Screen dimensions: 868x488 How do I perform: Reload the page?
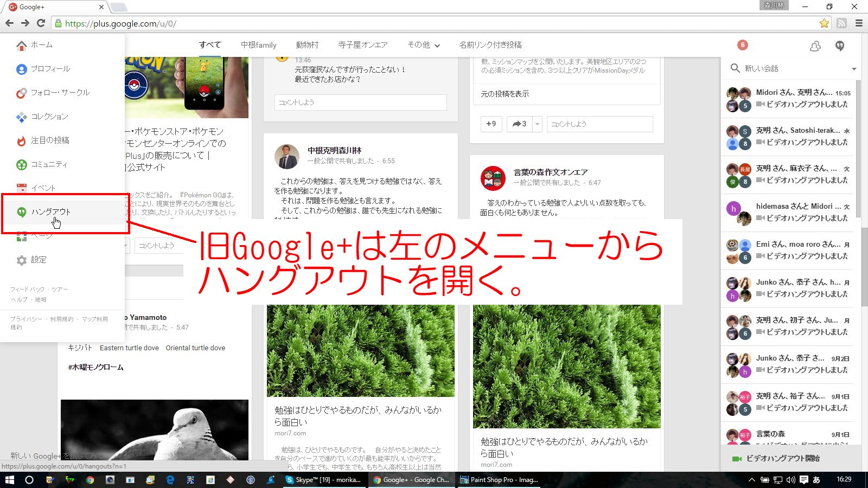click(x=41, y=23)
